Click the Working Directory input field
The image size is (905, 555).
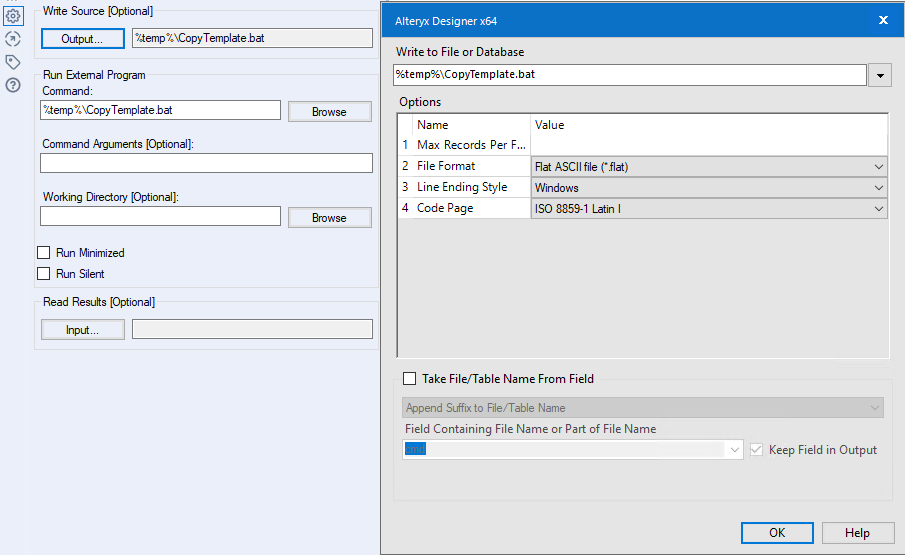point(160,216)
